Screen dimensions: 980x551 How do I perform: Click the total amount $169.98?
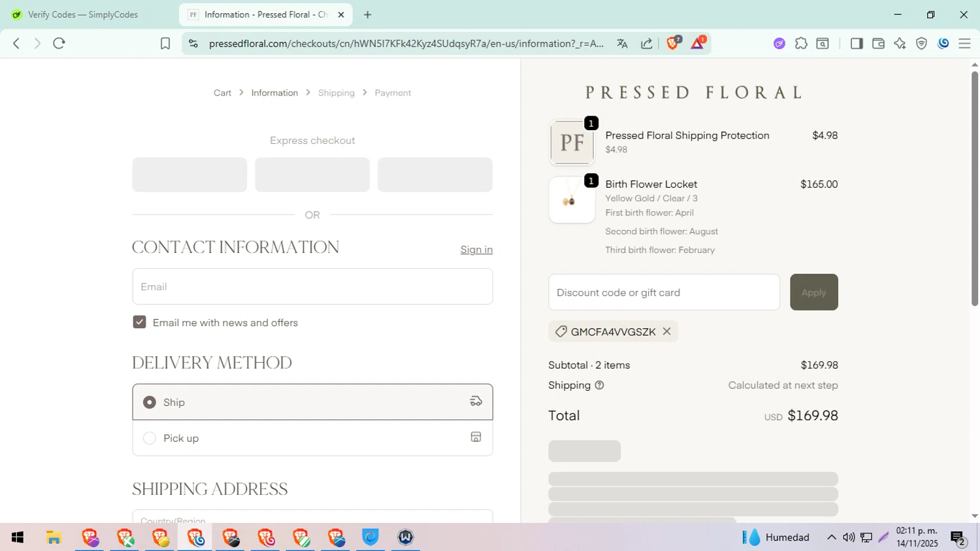pyautogui.click(x=813, y=416)
